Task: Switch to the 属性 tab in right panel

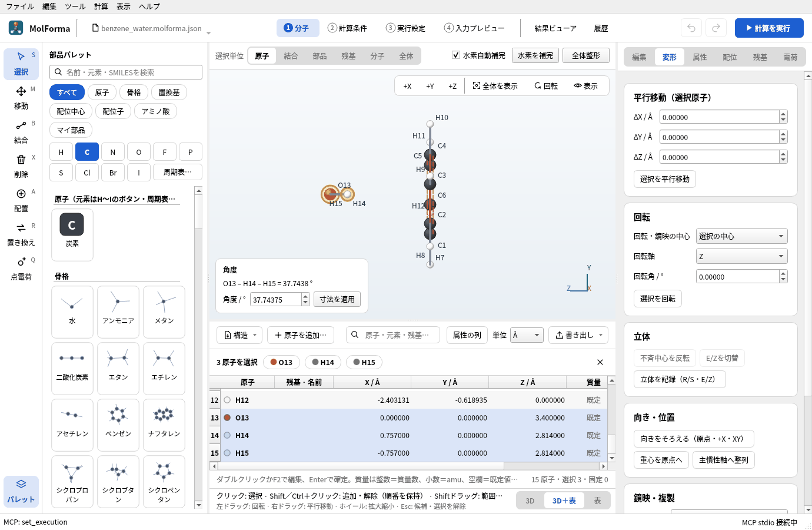Action: coord(700,57)
